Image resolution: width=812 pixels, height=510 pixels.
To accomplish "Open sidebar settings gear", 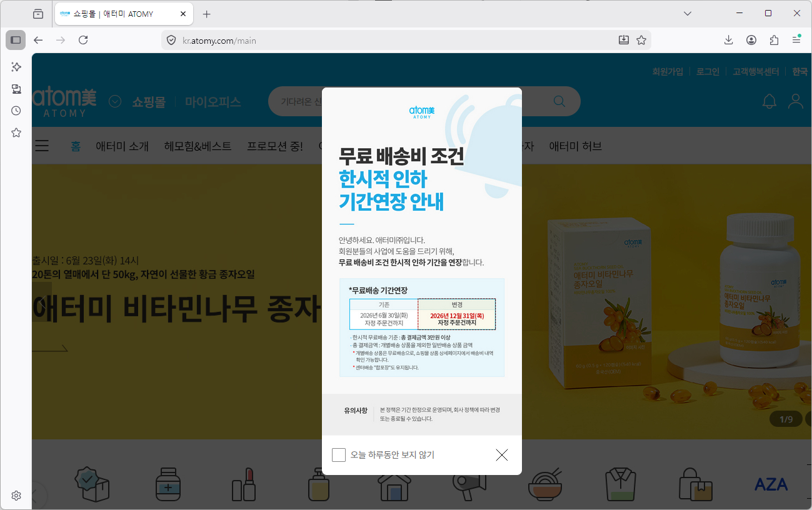I will click(16, 496).
